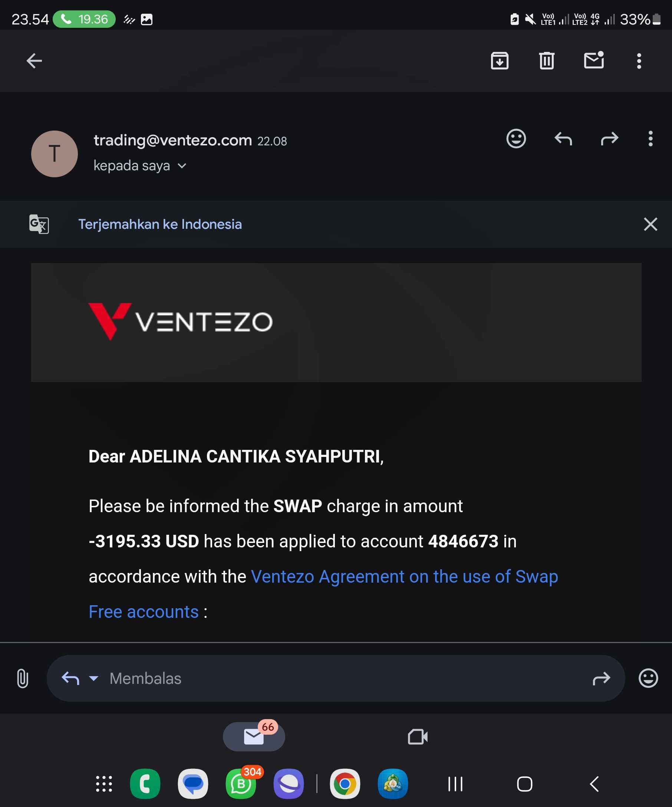Go back to the inbox list
Screen dimensions: 672x807
click(34, 61)
